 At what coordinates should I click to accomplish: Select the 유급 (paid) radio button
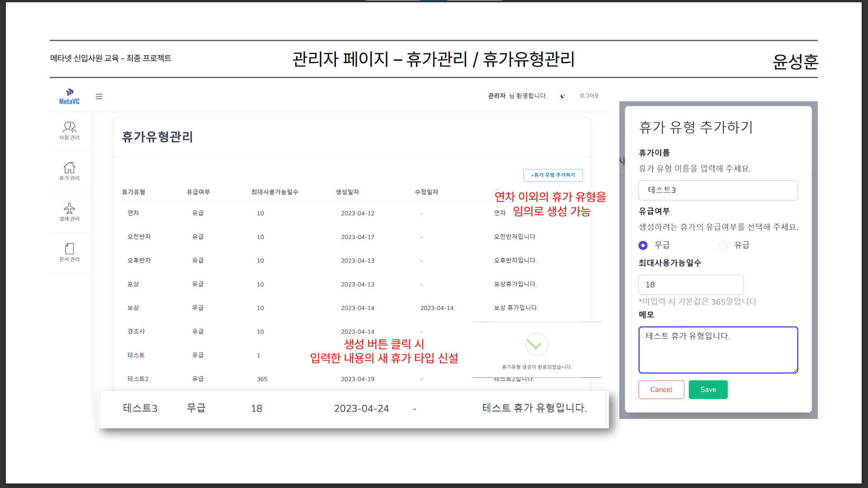point(723,245)
